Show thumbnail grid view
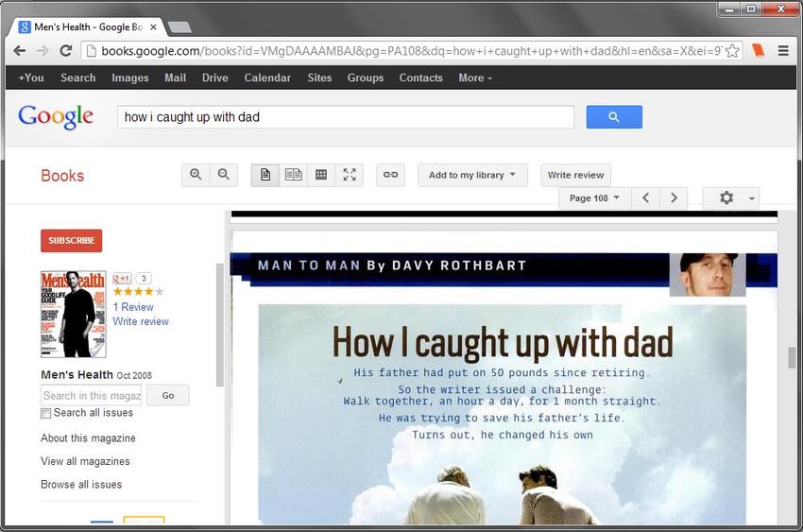This screenshot has height=532, width=803. 321,175
